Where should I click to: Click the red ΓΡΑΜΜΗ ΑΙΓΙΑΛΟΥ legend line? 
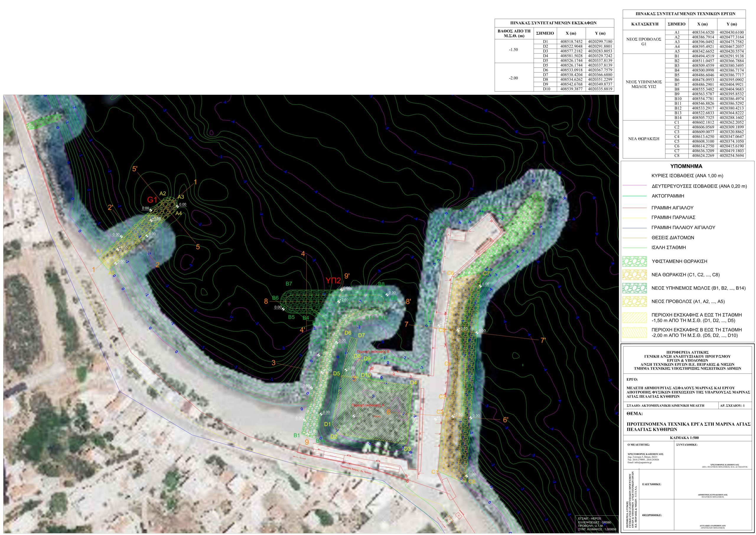coord(635,208)
